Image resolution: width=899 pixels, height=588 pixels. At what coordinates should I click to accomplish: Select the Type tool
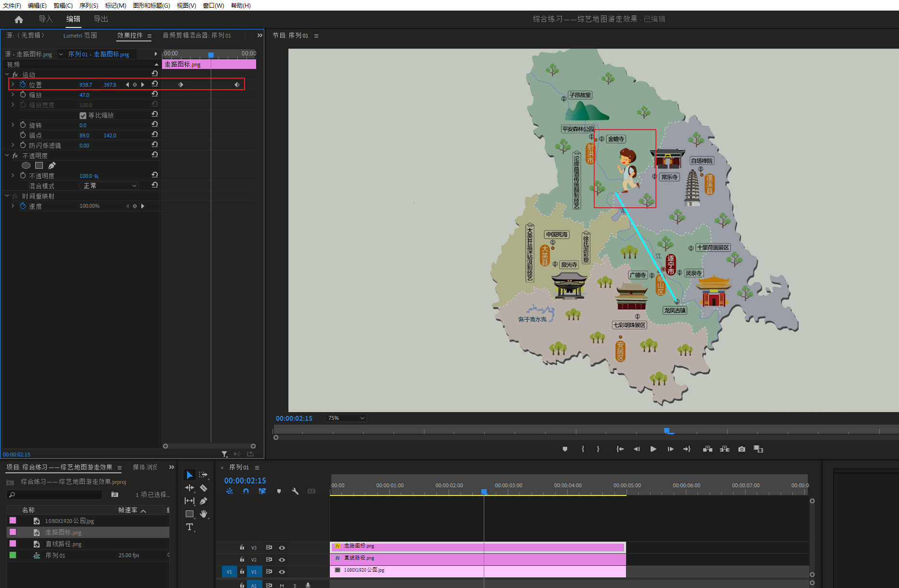[x=190, y=527]
